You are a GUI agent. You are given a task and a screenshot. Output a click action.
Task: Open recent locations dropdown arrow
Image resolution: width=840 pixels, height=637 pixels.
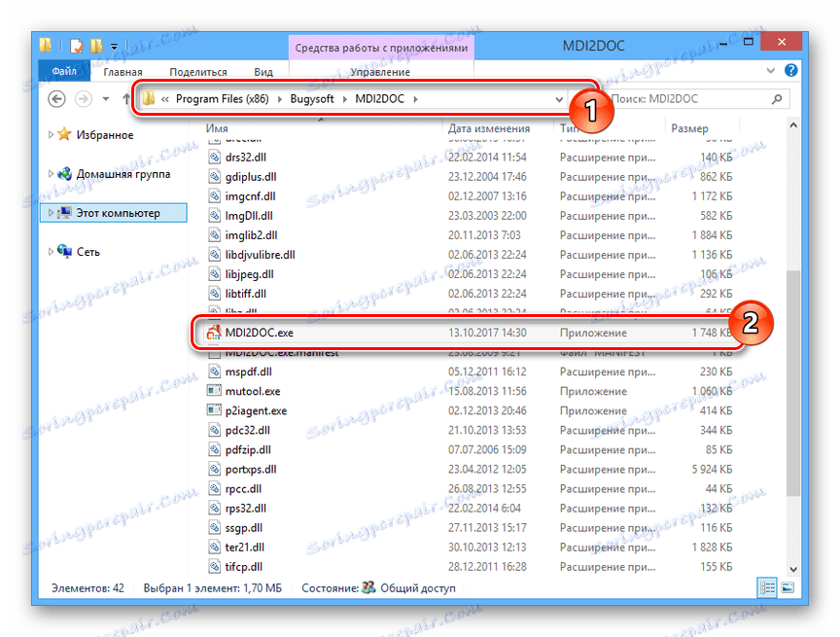pyautogui.click(x=106, y=99)
